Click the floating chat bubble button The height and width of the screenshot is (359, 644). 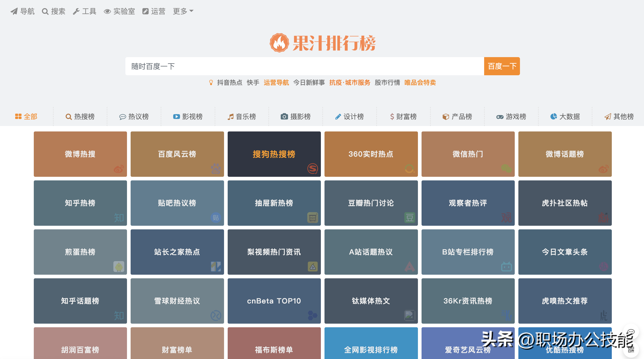[631, 332]
